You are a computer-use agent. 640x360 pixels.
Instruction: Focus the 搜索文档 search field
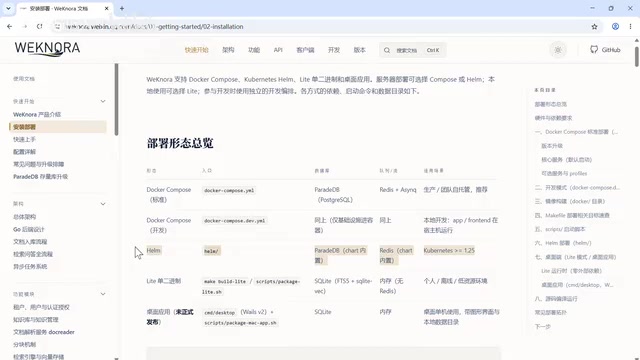(412, 50)
